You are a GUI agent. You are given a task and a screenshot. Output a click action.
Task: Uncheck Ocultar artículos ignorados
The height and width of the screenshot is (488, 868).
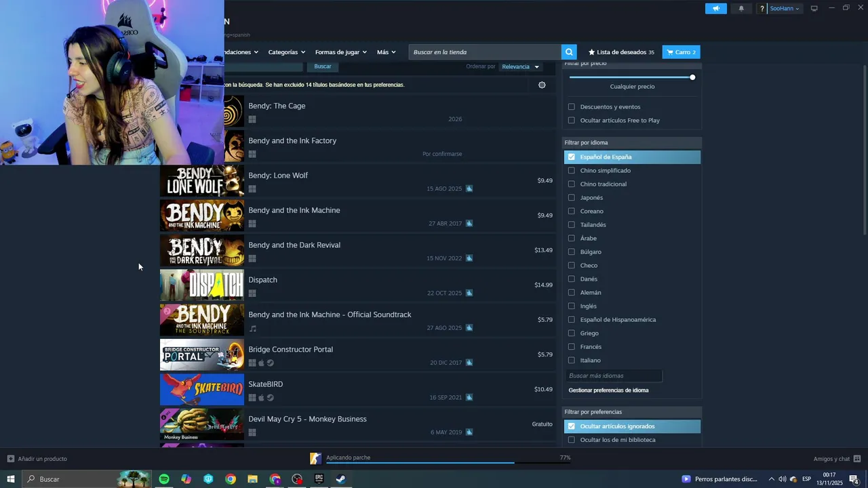pyautogui.click(x=571, y=426)
